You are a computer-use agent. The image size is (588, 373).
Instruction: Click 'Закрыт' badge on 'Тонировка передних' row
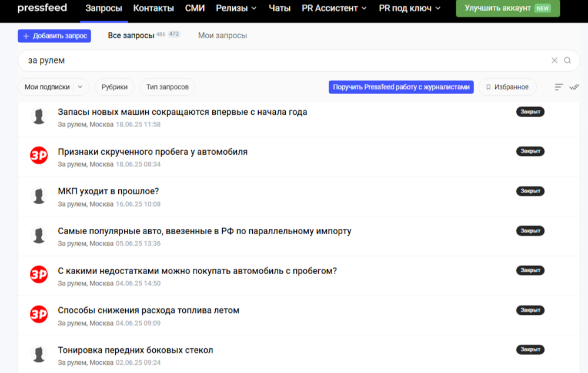[x=530, y=349]
